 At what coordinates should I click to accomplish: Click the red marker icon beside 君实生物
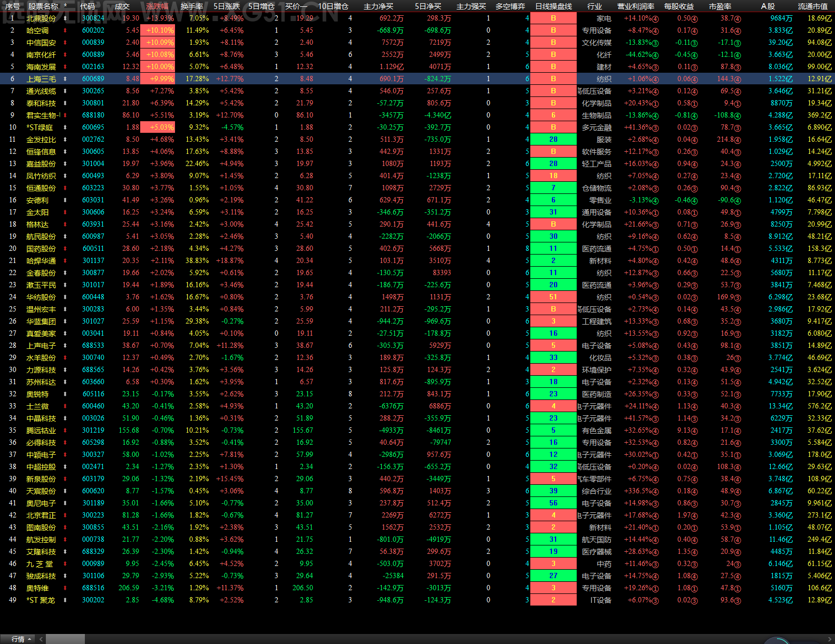tap(65, 115)
